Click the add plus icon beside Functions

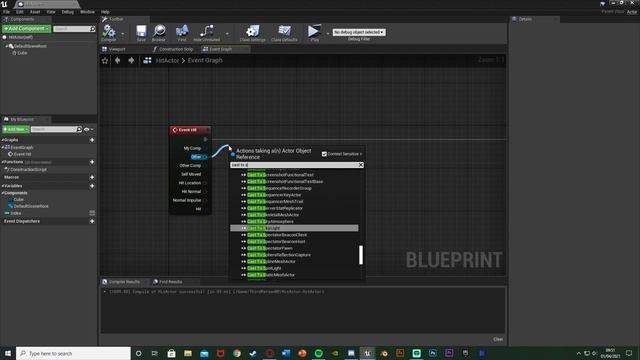[92, 162]
